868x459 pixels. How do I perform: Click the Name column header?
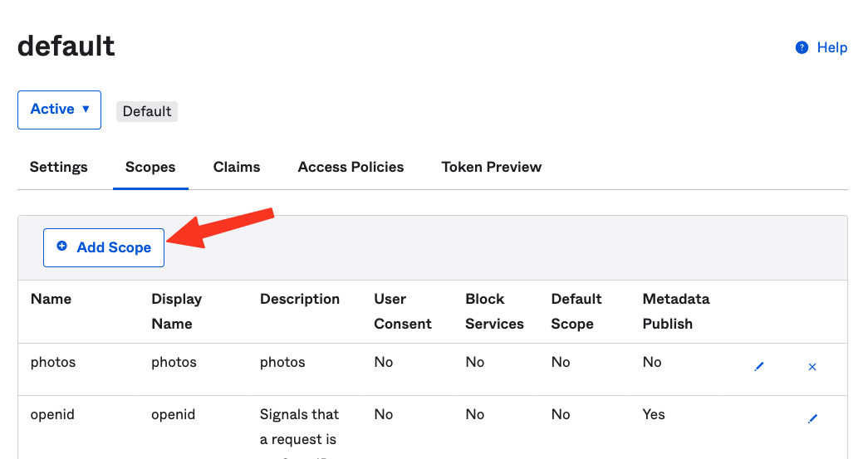51,299
